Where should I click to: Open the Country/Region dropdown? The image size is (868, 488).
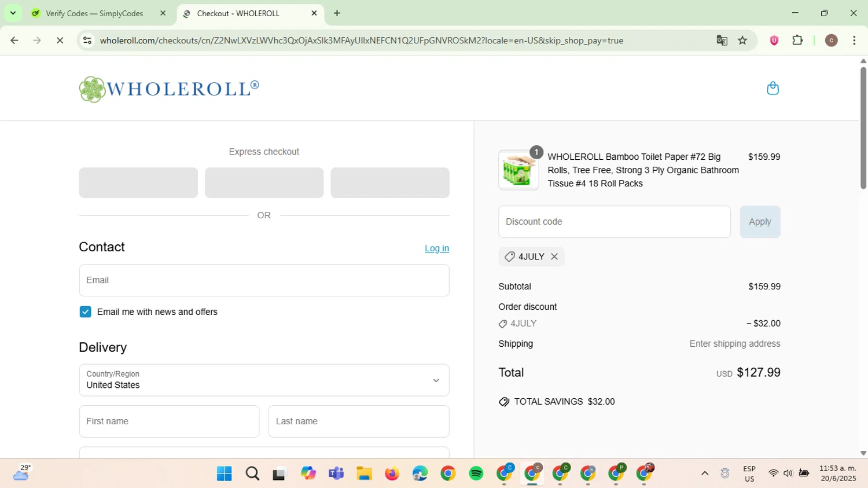click(264, 380)
